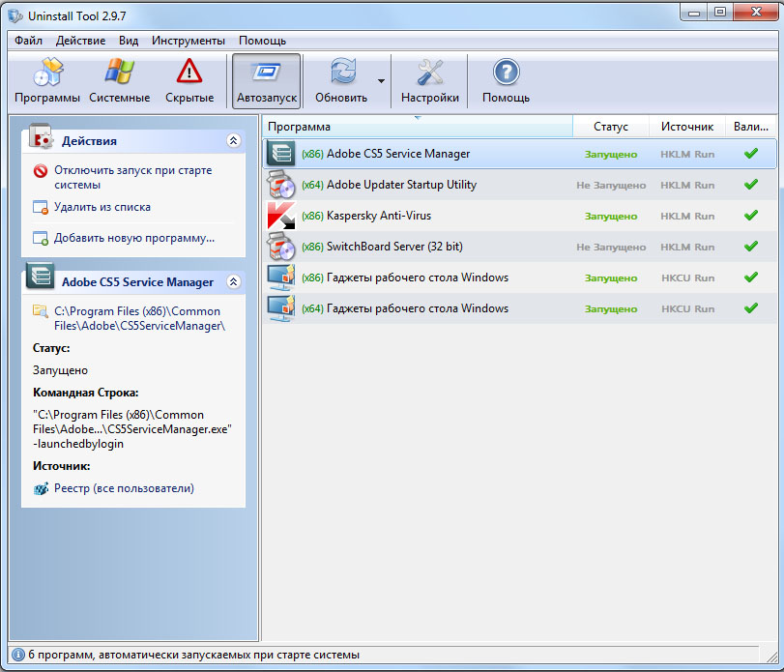This screenshot has height=672, width=784.
Task: Click the (x64) Гаджеты row monitor icon
Action: click(x=281, y=308)
